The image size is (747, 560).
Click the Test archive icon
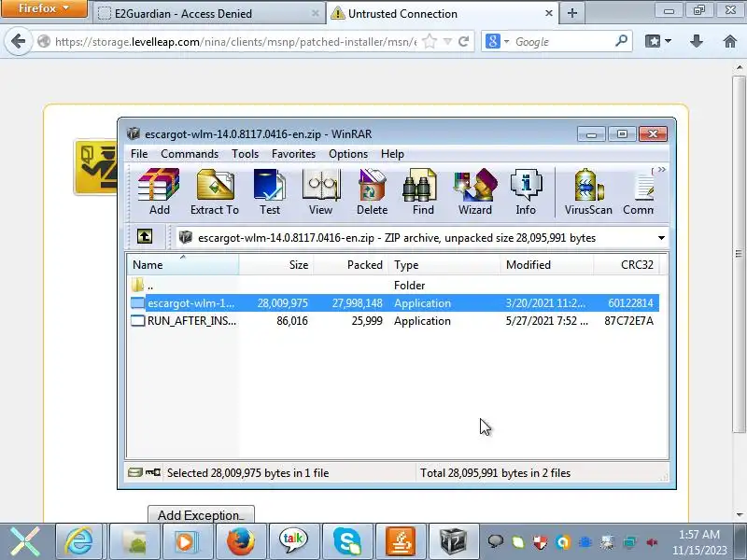[x=270, y=192]
